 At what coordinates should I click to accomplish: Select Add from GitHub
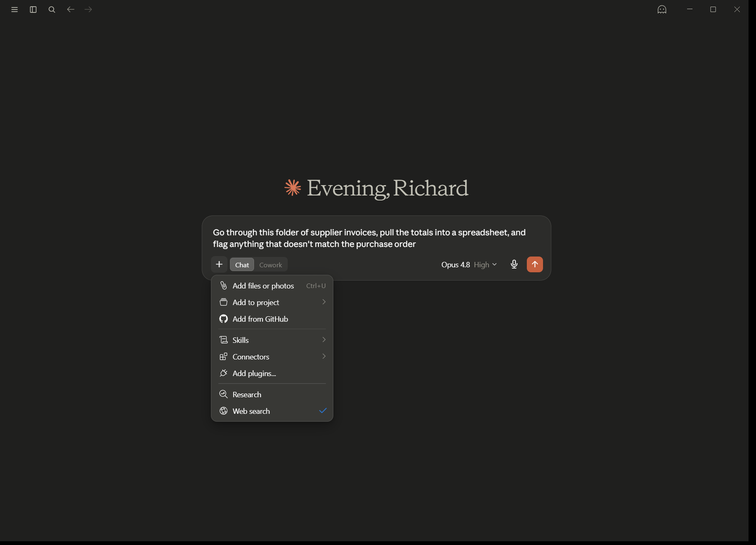[272, 319]
